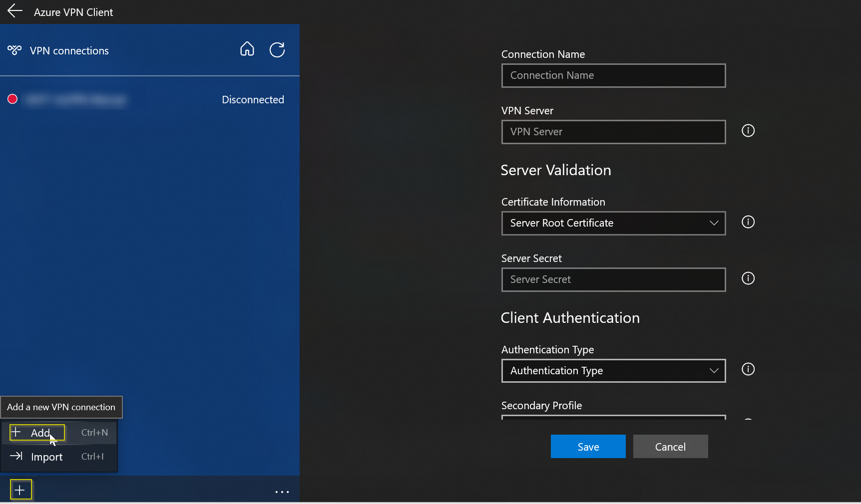Focus the Connection Name input field
Image resolution: width=861 pixels, height=504 pixels.
pyautogui.click(x=613, y=75)
